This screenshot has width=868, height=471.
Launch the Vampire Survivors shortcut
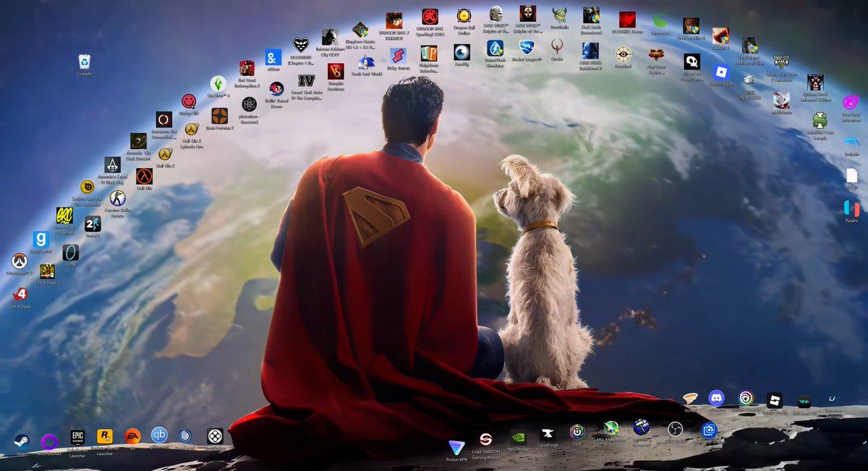336,71
